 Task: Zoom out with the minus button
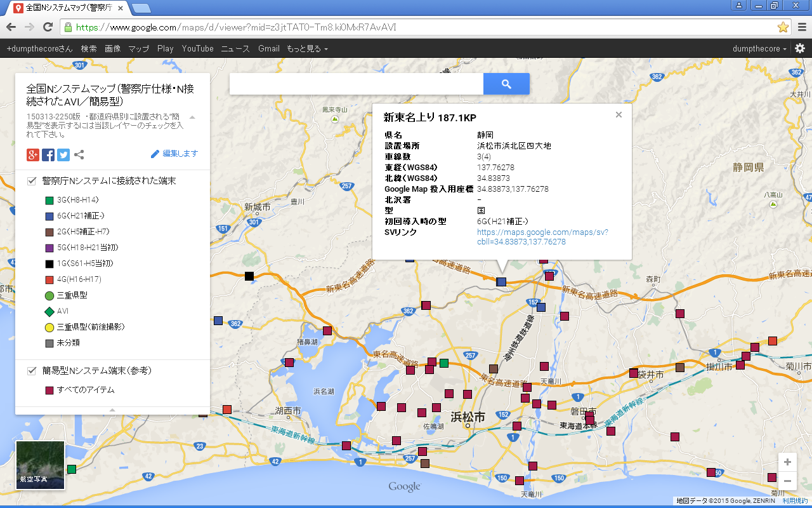tap(787, 481)
